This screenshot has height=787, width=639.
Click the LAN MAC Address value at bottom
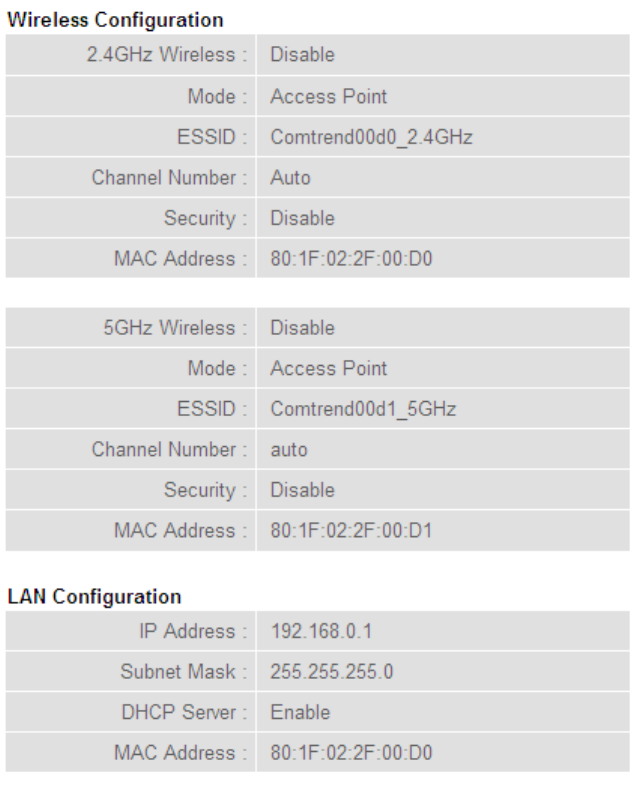351,753
